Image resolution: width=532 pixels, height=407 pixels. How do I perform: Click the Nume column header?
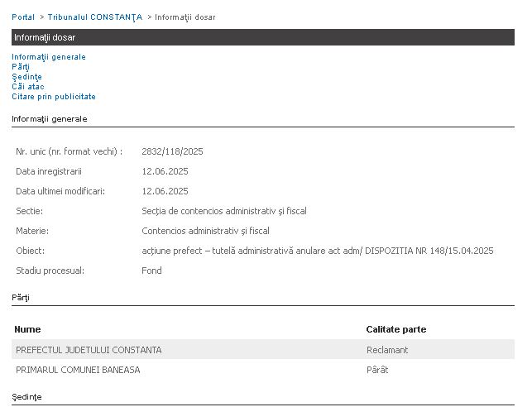[x=27, y=329]
